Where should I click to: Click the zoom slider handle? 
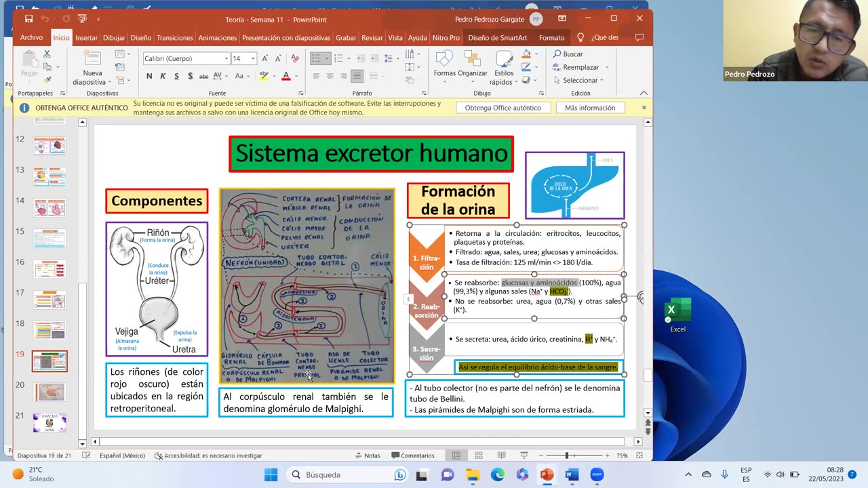tap(566, 455)
